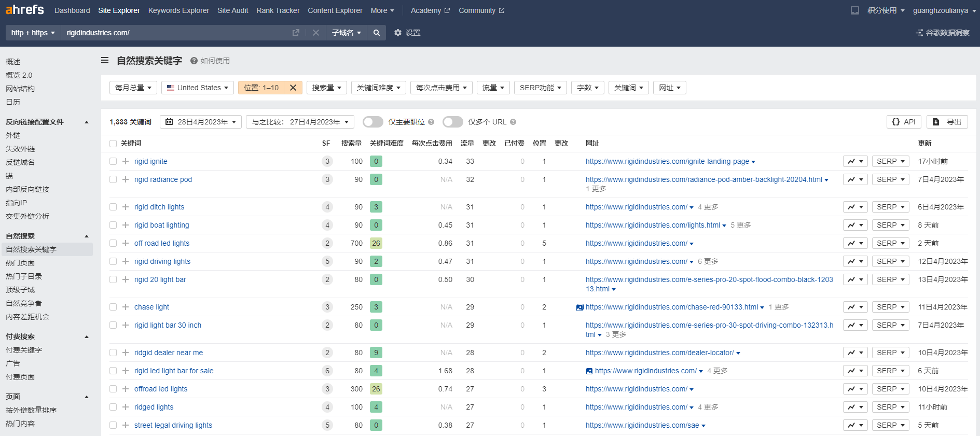This screenshot has height=436, width=980.
Task: Click the hamburger menu beside 自然搜索关键字
Action: pyautogui.click(x=105, y=61)
